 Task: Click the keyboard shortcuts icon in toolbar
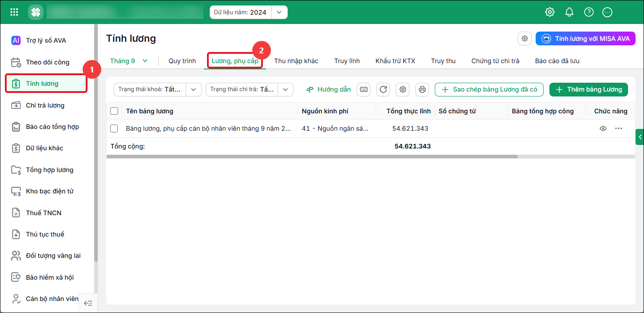364,89
